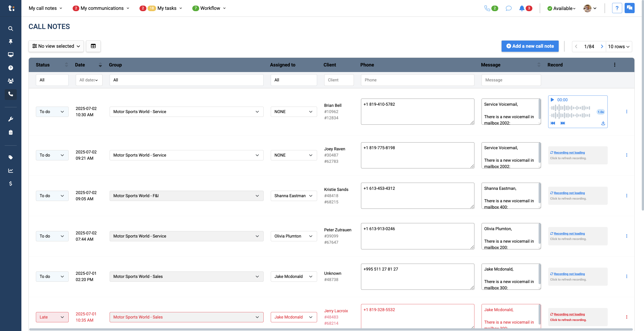Skip forward in Brian Bell recording
The width and height of the screenshot is (644, 331).
pyautogui.click(x=563, y=123)
